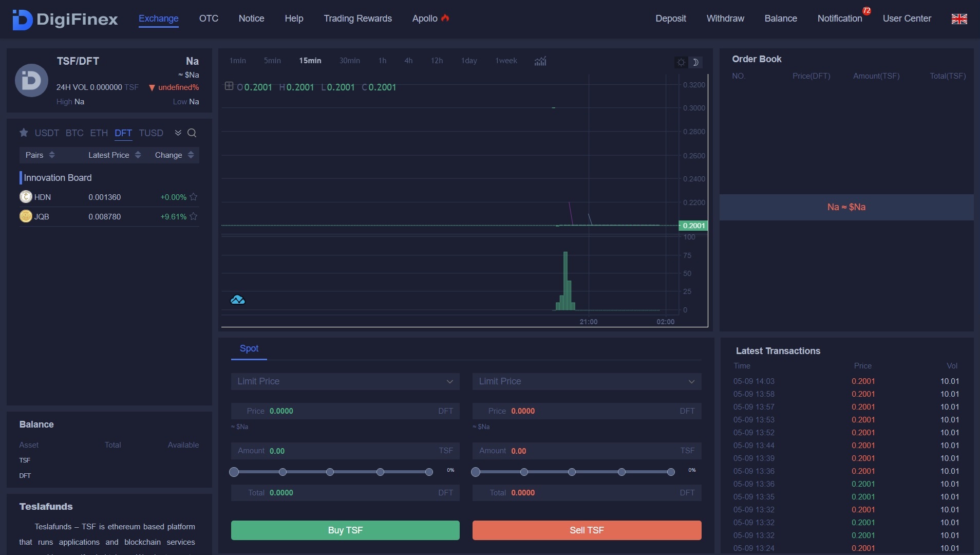Image resolution: width=980 pixels, height=555 pixels.
Task: Set chart interval to 1h
Action: 382,61
